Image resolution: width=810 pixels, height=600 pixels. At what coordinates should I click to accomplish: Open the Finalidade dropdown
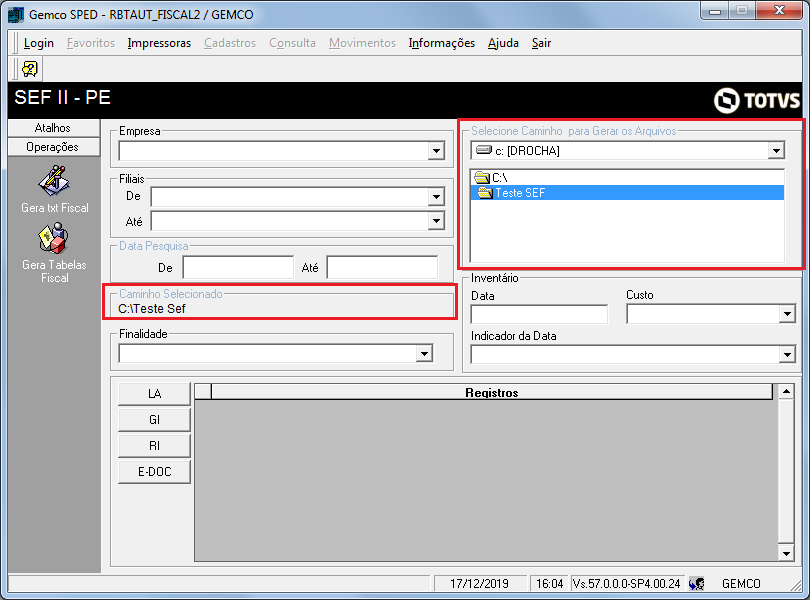click(x=424, y=353)
